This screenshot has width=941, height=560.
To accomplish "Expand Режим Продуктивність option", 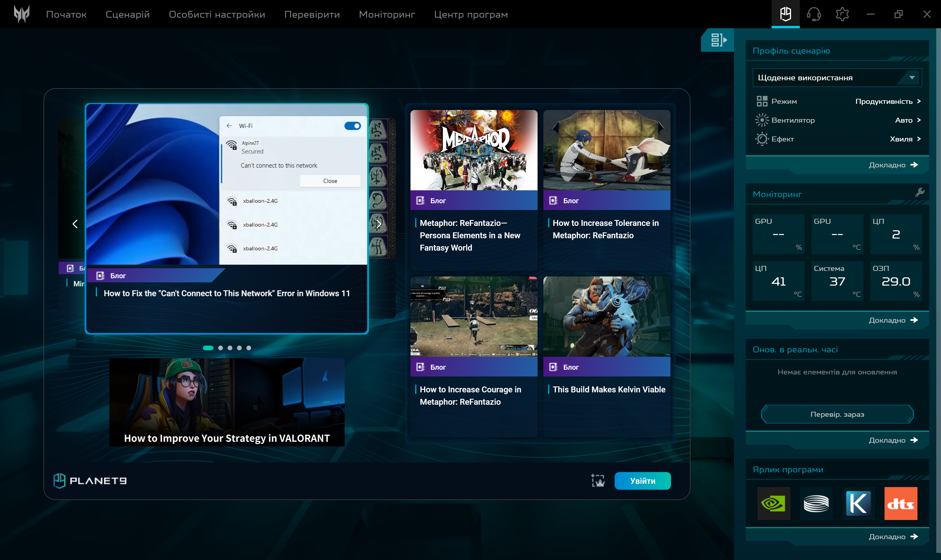I will (887, 101).
